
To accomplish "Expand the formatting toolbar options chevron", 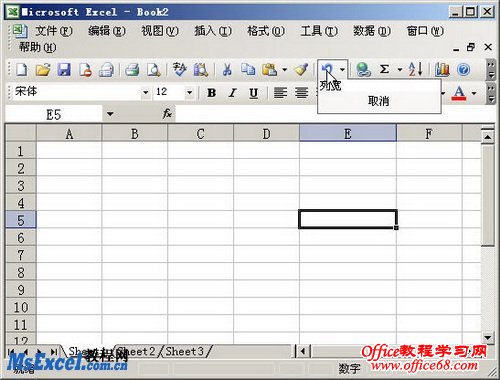I will tap(491, 94).
